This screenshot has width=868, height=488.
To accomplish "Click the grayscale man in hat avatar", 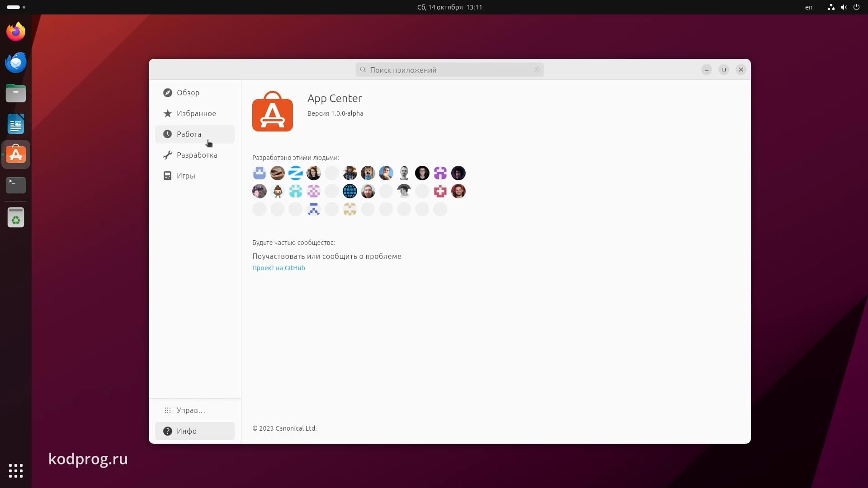I will (404, 191).
